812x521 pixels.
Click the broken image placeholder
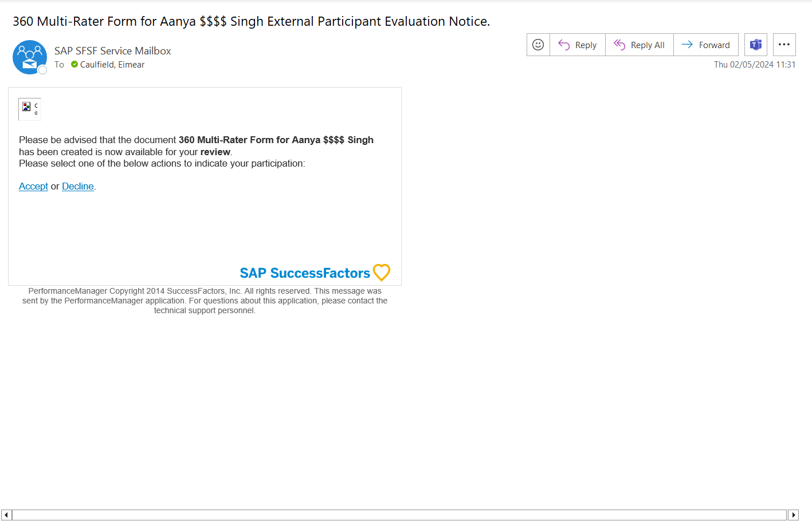(30, 109)
